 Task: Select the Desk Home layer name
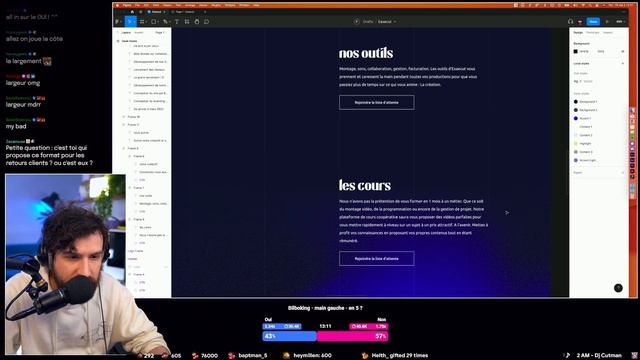[x=129, y=41]
